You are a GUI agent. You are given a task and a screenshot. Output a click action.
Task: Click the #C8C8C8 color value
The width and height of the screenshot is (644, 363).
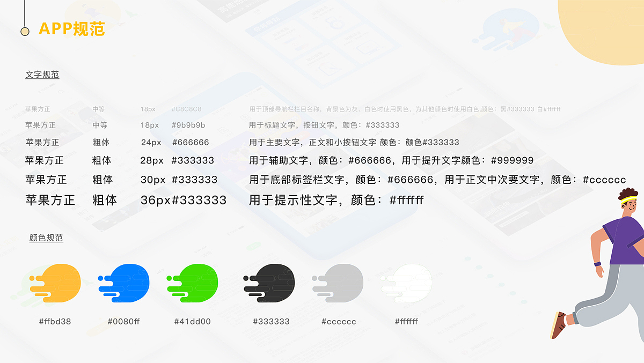[187, 109]
